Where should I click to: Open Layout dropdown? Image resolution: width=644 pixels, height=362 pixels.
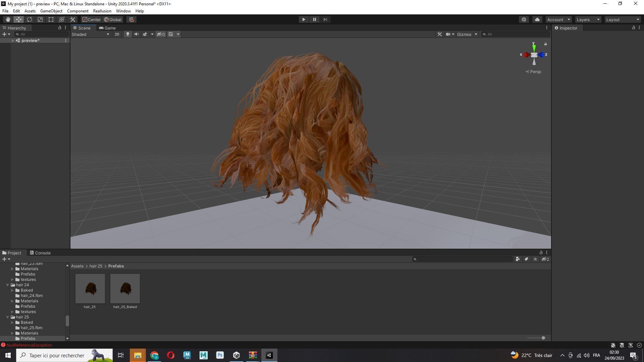(623, 19)
